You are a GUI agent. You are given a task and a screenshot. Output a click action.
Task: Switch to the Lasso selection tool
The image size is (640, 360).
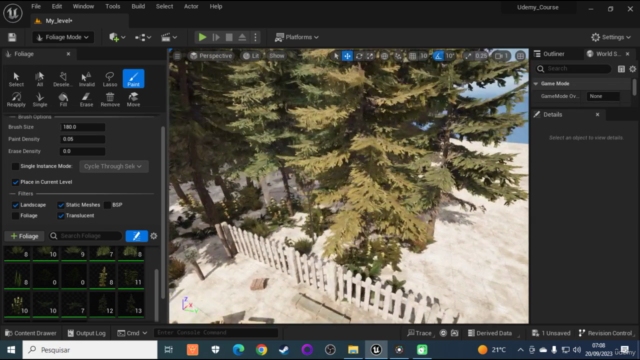pos(110,79)
